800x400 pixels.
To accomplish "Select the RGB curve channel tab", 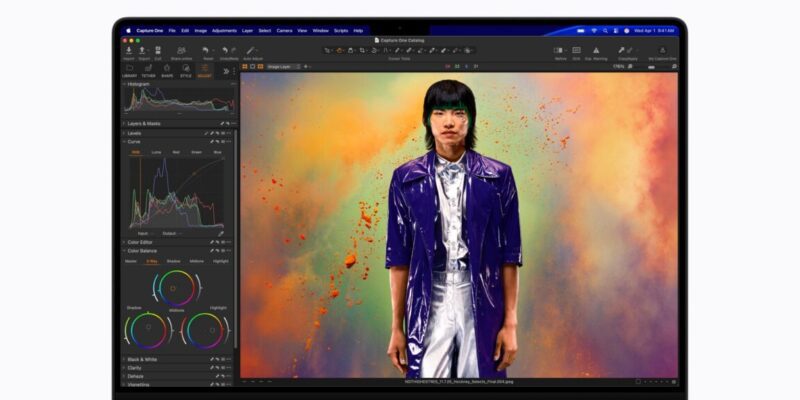I will click(136, 152).
